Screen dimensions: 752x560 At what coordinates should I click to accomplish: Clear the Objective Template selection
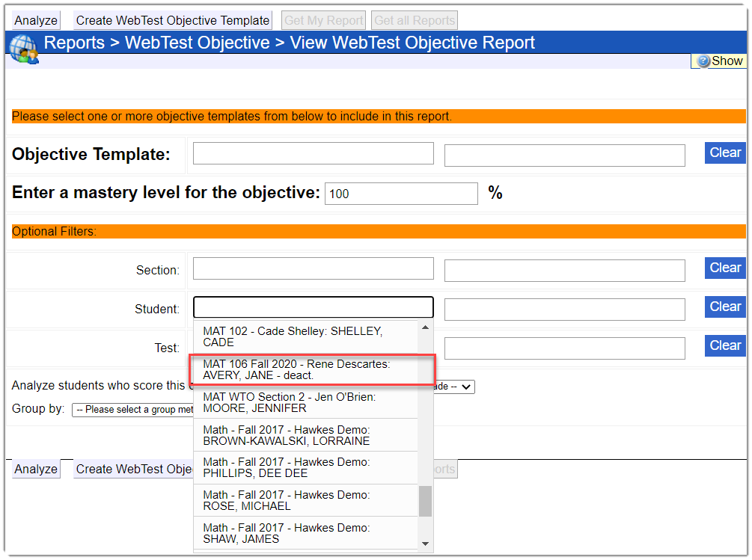pyautogui.click(x=724, y=153)
